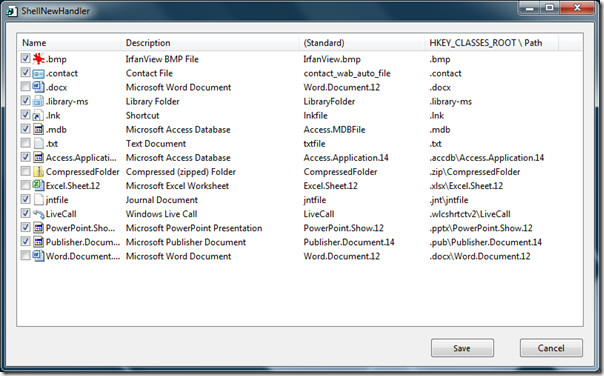Uncheck the .lnk checkbox
Image resolution: width=604 pixels, height=376 pixels.
coord(25,114)
